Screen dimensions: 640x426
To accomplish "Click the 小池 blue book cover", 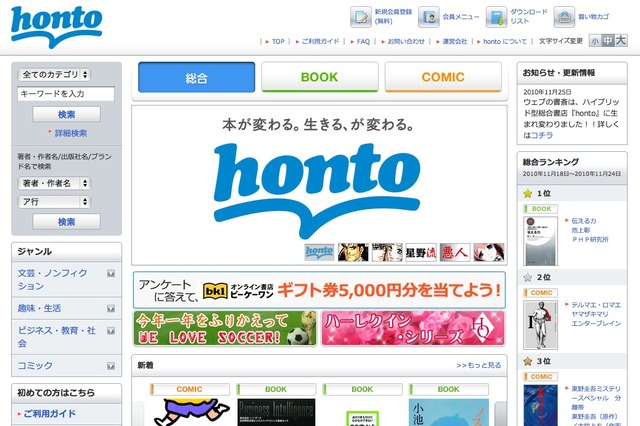I will [449, 412].
